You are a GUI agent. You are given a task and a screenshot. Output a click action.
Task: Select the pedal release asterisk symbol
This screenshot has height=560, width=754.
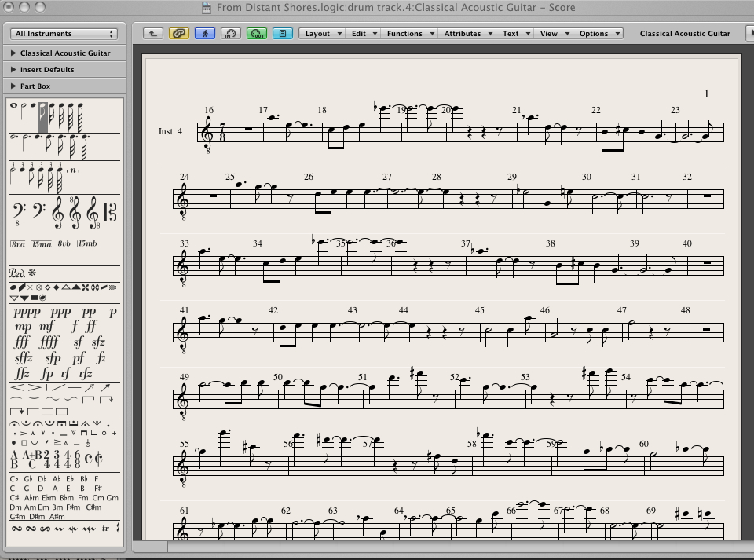(x=32, y=273)
